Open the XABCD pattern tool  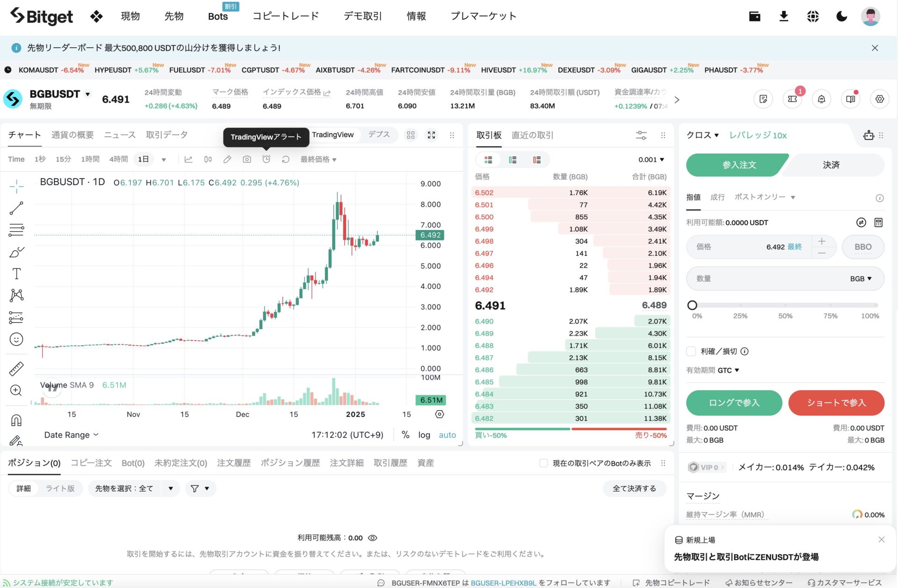[16, 295]
